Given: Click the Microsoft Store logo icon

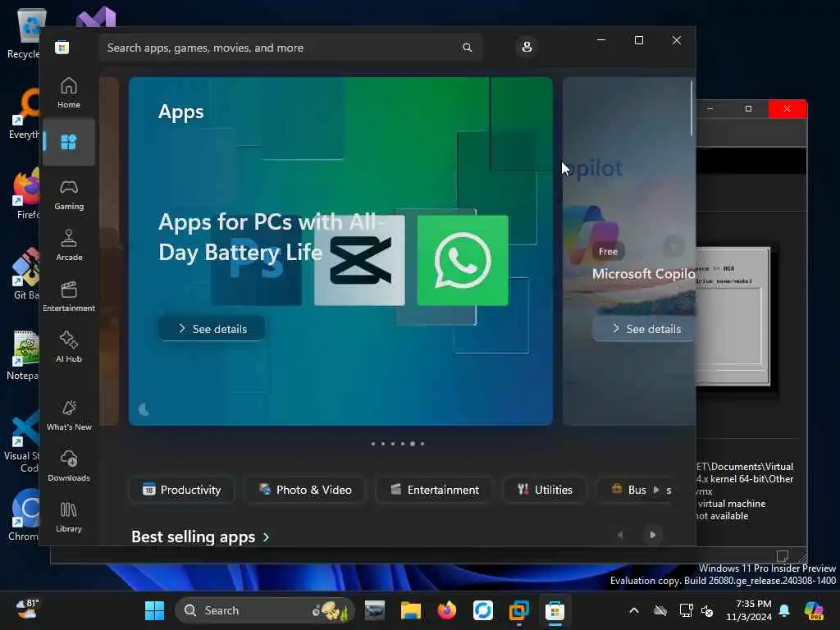Looking at the screenshot, I should pos(62,47).
